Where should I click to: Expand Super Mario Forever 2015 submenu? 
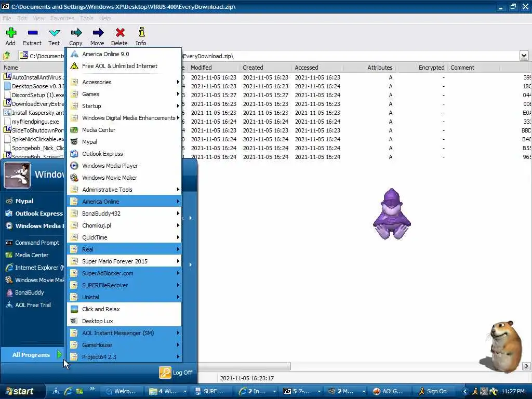click(x=125, y=261)
